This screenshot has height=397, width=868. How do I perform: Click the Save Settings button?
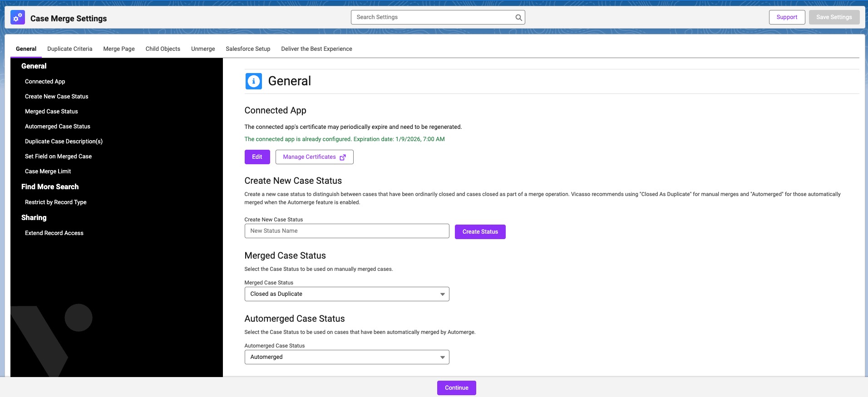pos(834,17)
